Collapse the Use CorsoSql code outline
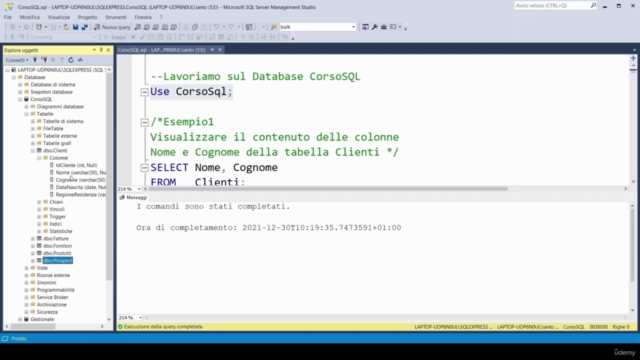 click(144, 92)
